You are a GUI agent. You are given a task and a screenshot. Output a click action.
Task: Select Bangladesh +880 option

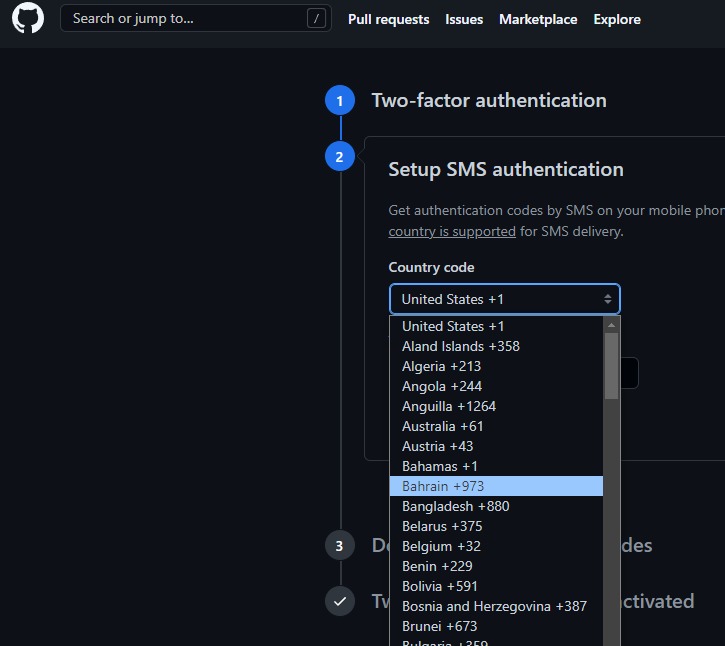point(496,506)
